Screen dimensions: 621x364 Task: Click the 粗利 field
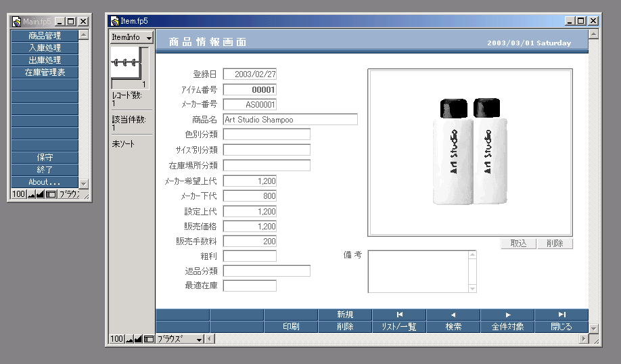coord(250,256)
